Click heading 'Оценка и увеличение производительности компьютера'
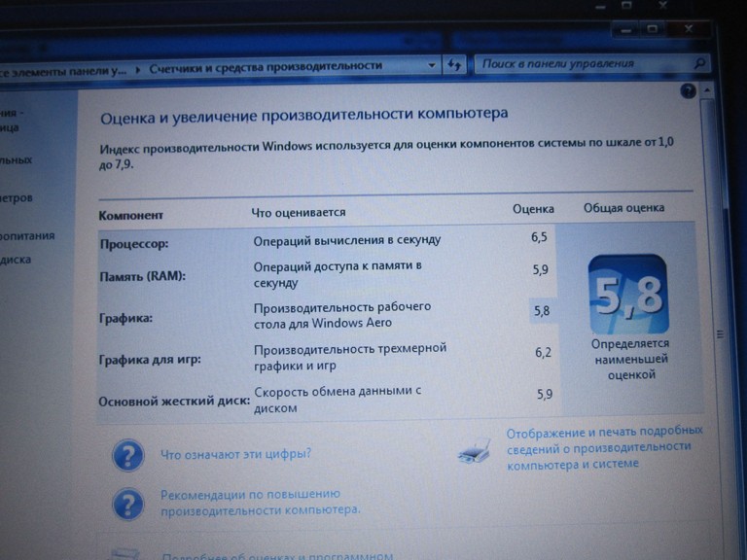 [303, 116]
